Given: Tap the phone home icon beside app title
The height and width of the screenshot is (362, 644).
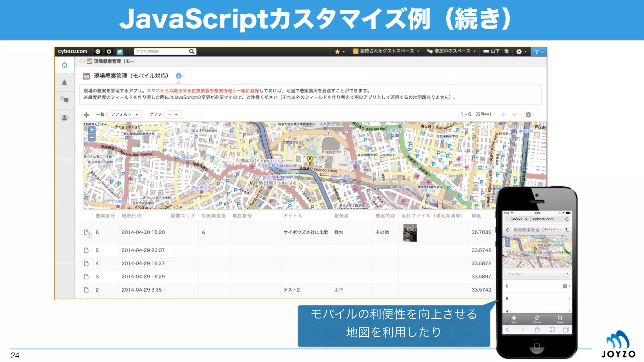Looking at the screenshot, I should pyautogui.click(x=508, y=230).
